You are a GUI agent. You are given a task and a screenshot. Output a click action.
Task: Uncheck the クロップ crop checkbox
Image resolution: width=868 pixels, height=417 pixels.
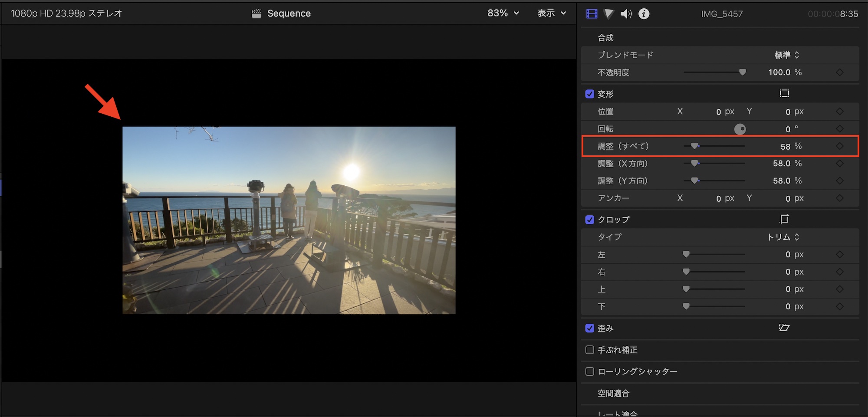[589, 220]
